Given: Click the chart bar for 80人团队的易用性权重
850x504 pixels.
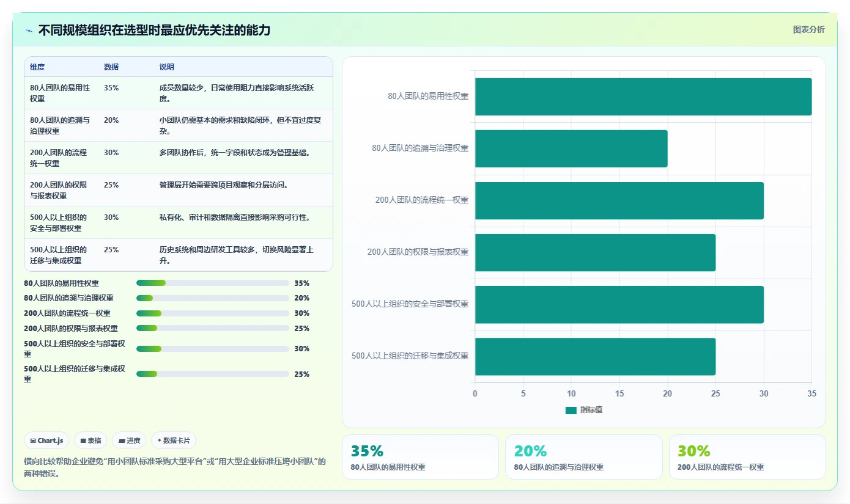Looking at the screenshot, I should pyautogui.click(x=643, y=97).
